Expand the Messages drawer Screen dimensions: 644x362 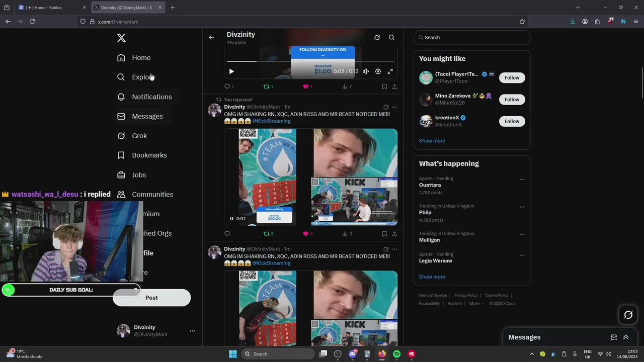pos(626,337)
